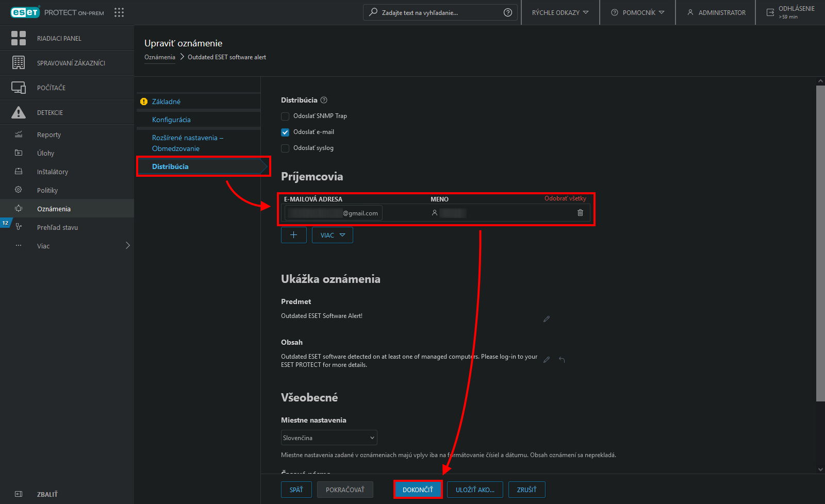The height and width of the screenshot is (504, 825).
Task: Click the Úlohy tasks icon
Action: pyautogui.click(x=19, y=153)
